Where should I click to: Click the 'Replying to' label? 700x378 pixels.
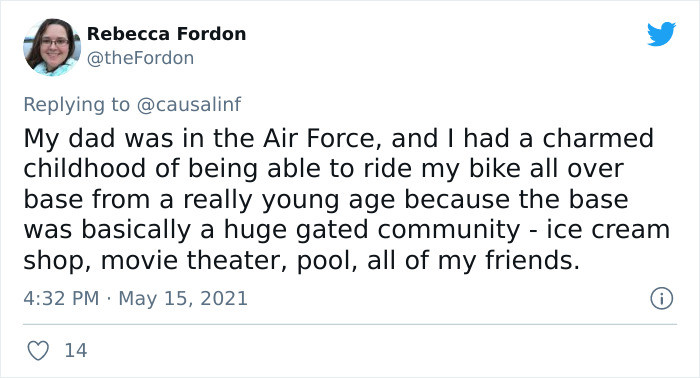point(76,104)
